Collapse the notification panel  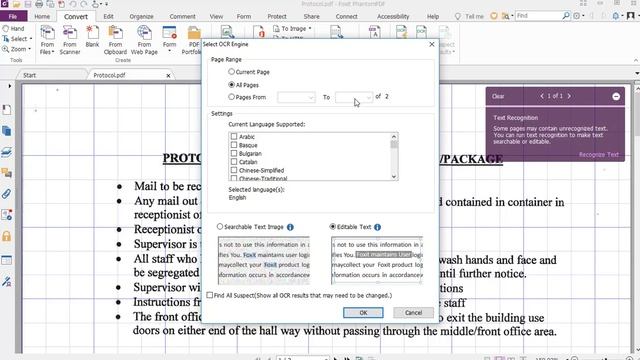(x=616, y=96)
